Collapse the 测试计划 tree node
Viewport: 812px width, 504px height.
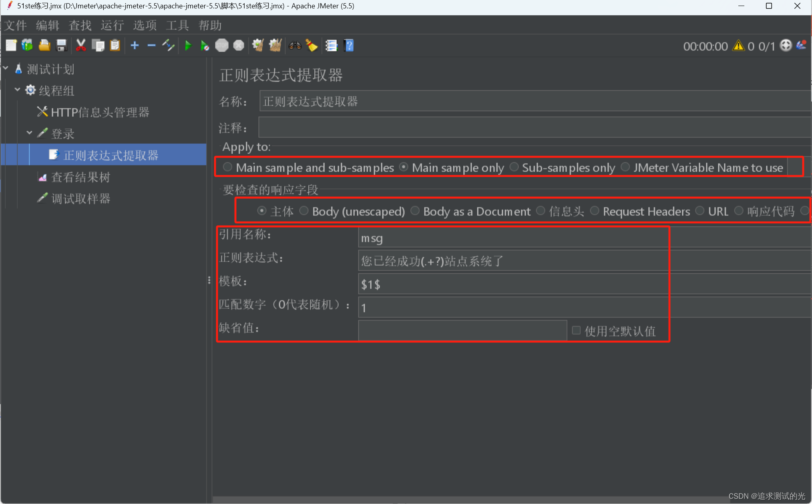(x=6, y=69)
